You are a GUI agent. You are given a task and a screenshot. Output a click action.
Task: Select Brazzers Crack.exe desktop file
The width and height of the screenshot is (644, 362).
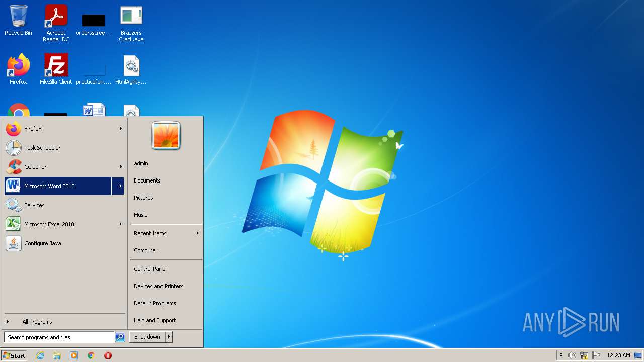pos(131,24)
